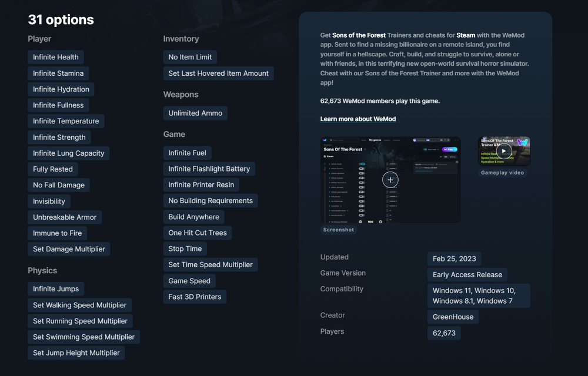Image resolution: width=588 pixels, height=376 pixels.
Task: Select the No Item Limit option
Action: [190, 57]
